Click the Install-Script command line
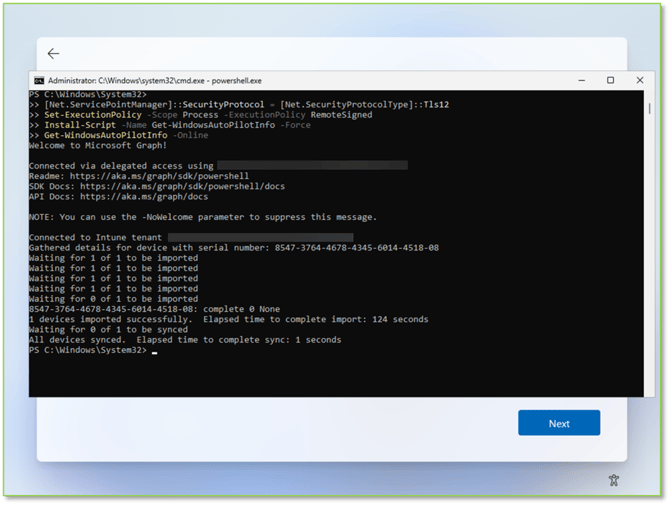Viewport: 670px width, 505px height. [x=188, y=125]
